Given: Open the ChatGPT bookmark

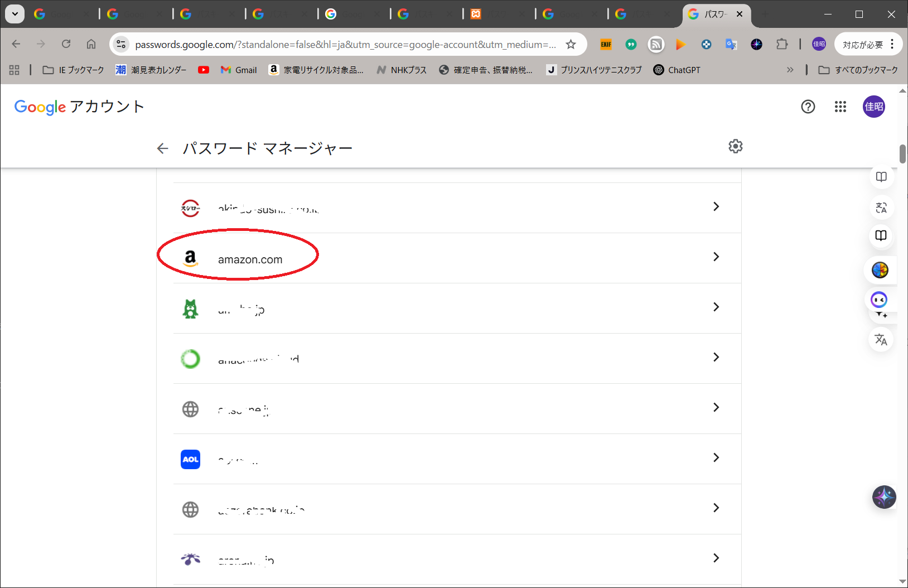Looking at the screenshot, I should tap(677, 70).
